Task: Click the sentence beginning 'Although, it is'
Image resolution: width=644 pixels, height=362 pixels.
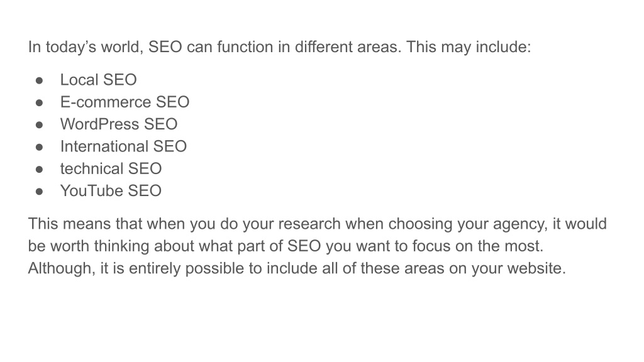Action: (x=297, y=268)
